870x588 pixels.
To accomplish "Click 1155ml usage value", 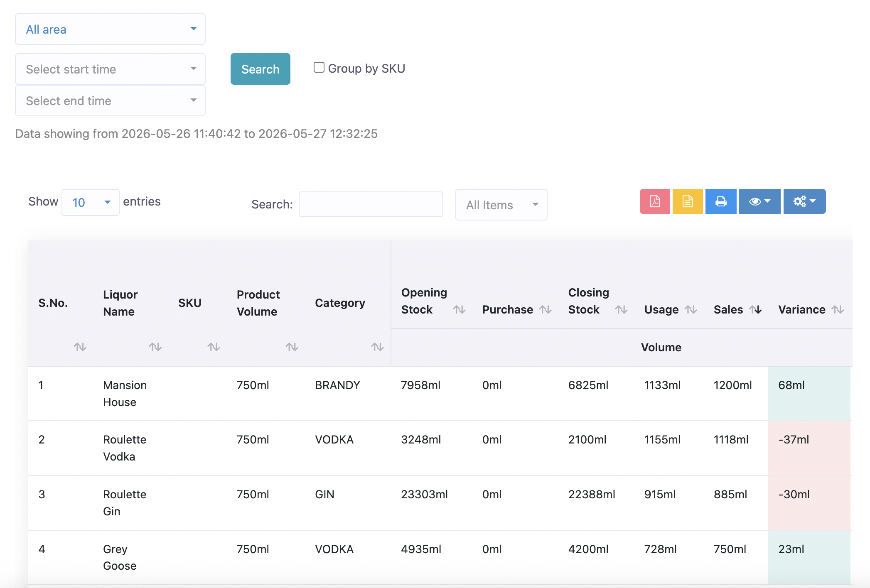I will pos(662,440).
